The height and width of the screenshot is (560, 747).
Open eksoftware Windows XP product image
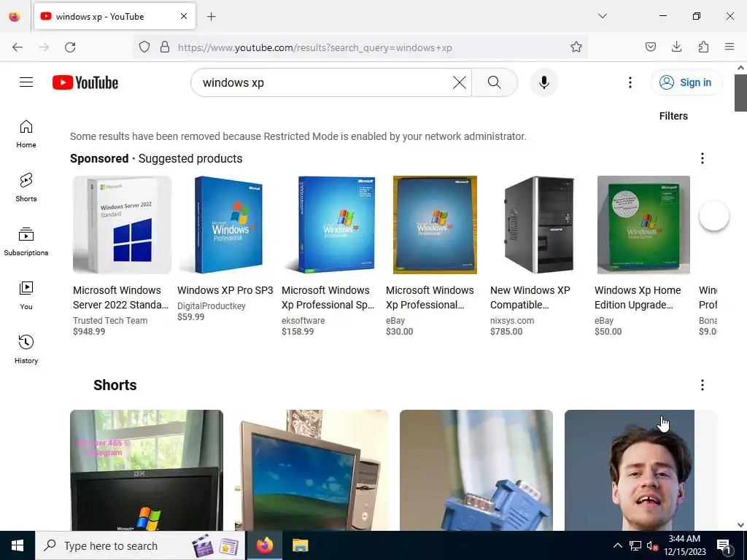click(330, 225)
